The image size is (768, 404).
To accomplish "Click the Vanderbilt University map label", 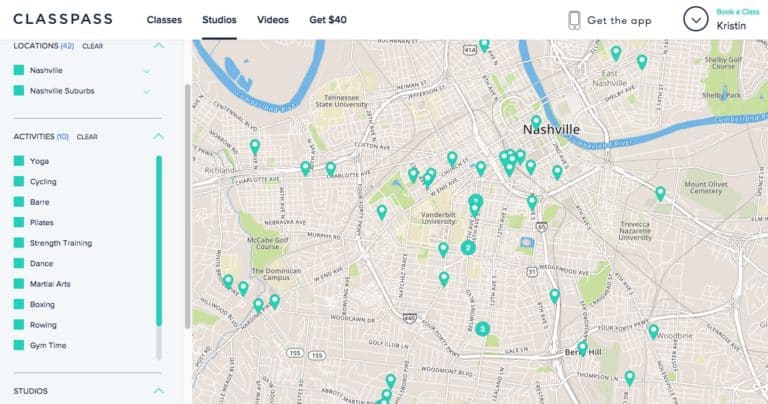I will click(x=438, y=218).
